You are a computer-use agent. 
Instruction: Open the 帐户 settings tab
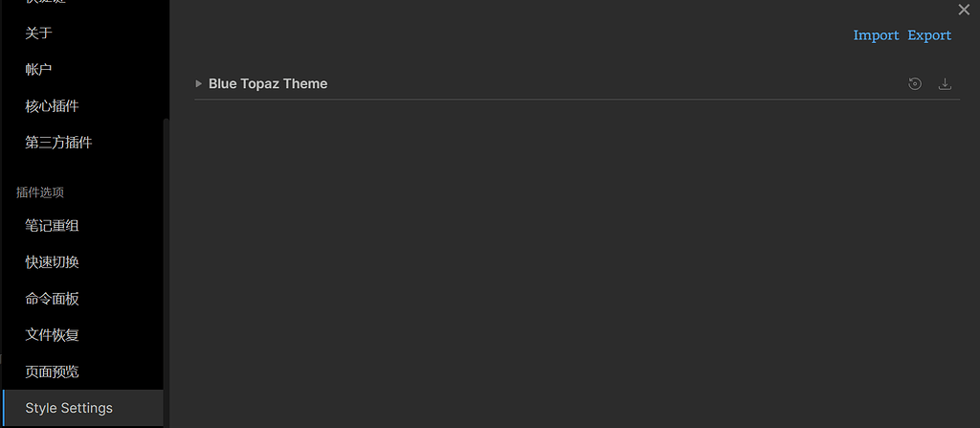[39, 70]
